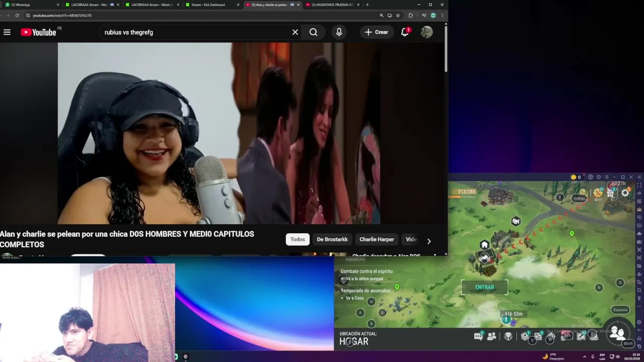
Task: Select the 'Todos' filter chip
Action: 297,239
